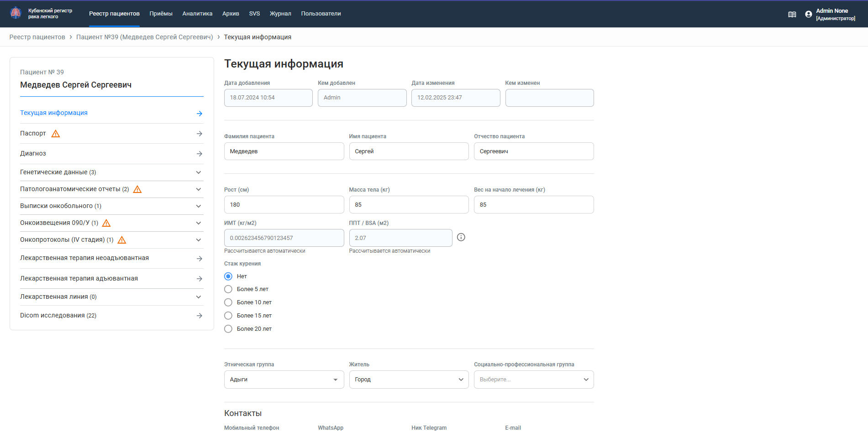
Task: Choose 'Более 20 лет' smoking history
Action: point(228,329)
